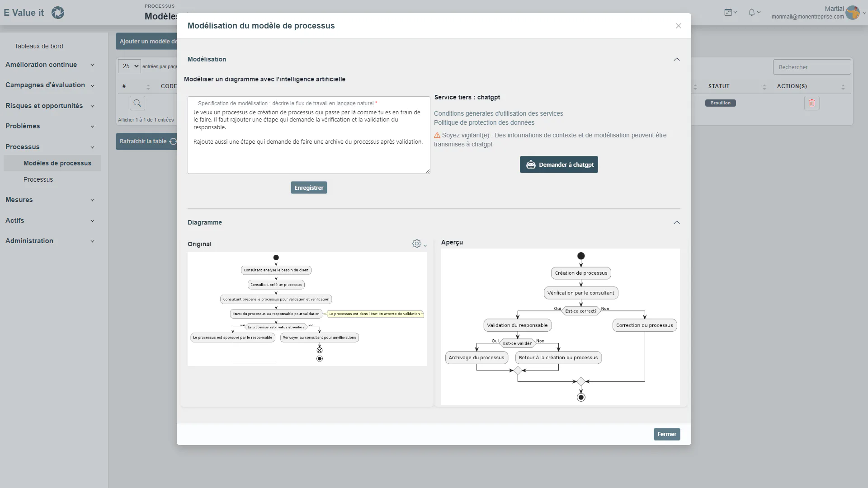Click the Rechercher search field
This screenshot has height=488, width=868.
[812, 67]
